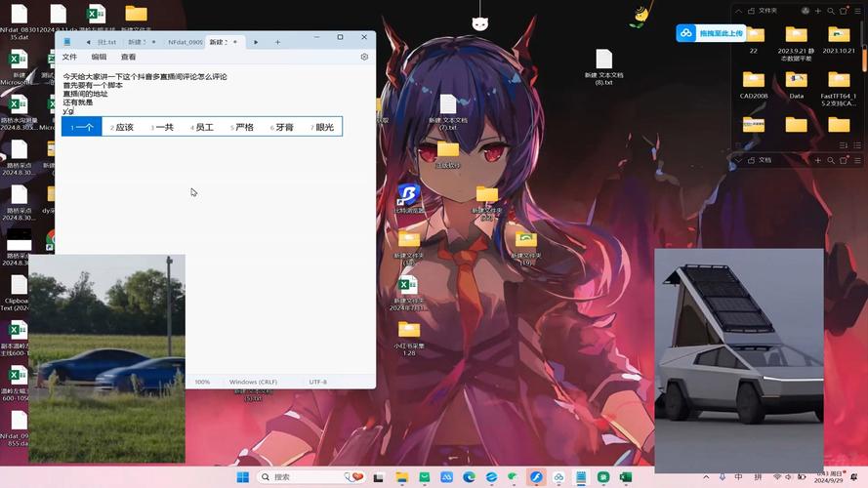This screenshot has width=868, height=488.
Task: Click plus icon in 文件夹 panel header
Action: click(817, 11)
